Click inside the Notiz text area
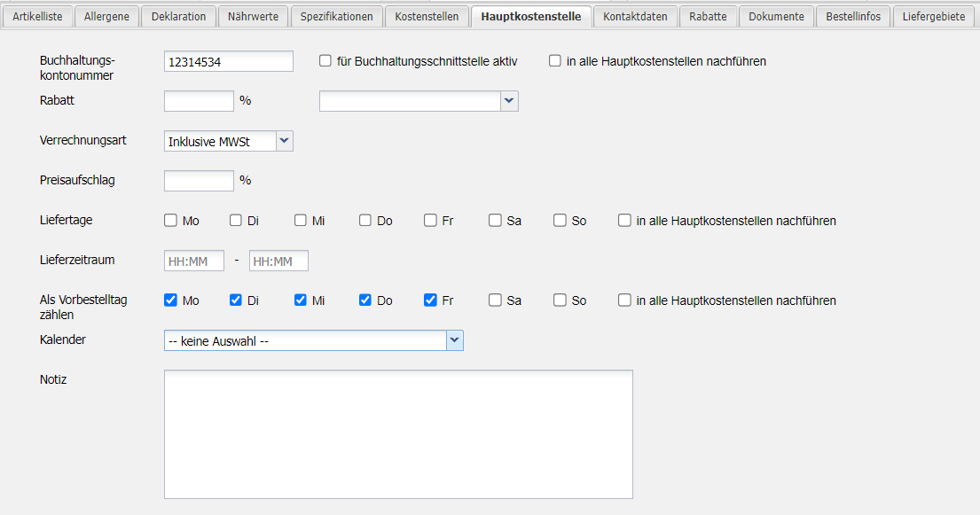The image size is (980, 515). pyautogui.click(x=398, y=434)
